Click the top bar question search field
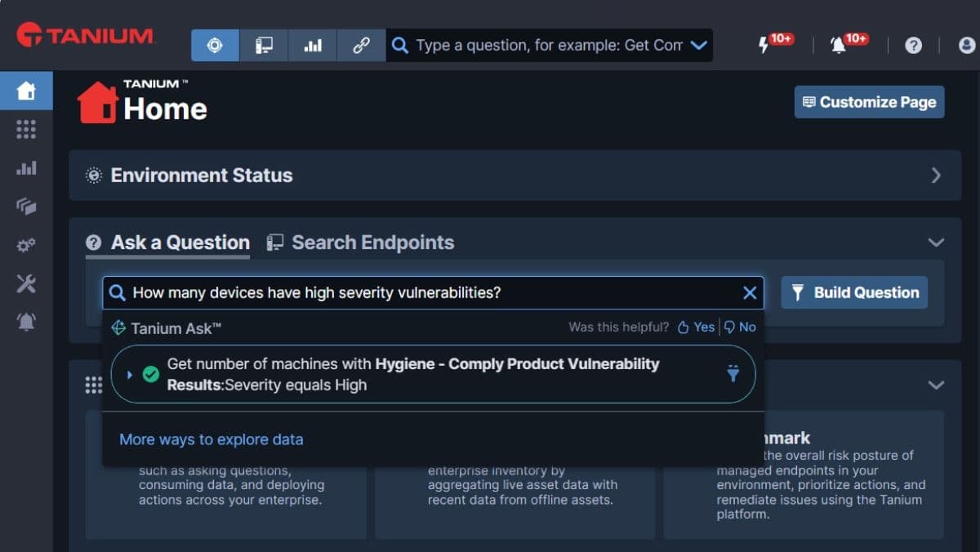The image size is (980, 552). pos(549,46)
